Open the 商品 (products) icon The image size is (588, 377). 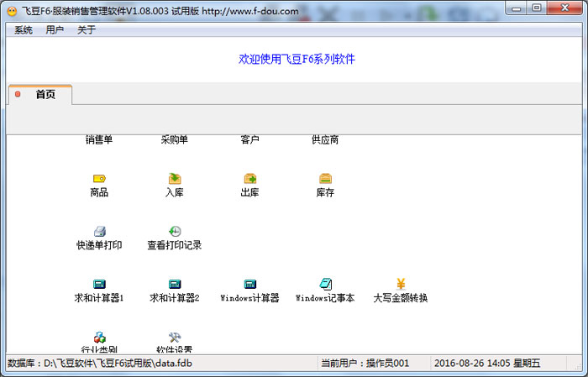[99, 179]
